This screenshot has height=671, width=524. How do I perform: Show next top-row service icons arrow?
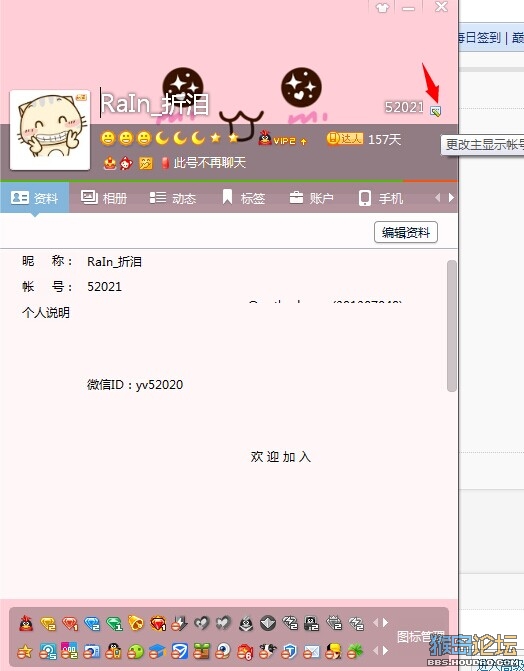[386, 623]
